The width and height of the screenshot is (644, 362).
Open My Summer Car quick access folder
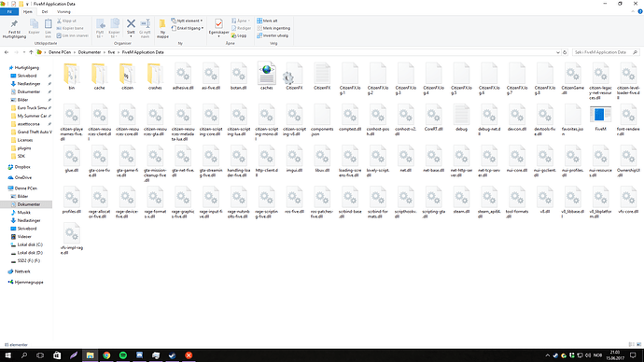[x=32, y=116]
